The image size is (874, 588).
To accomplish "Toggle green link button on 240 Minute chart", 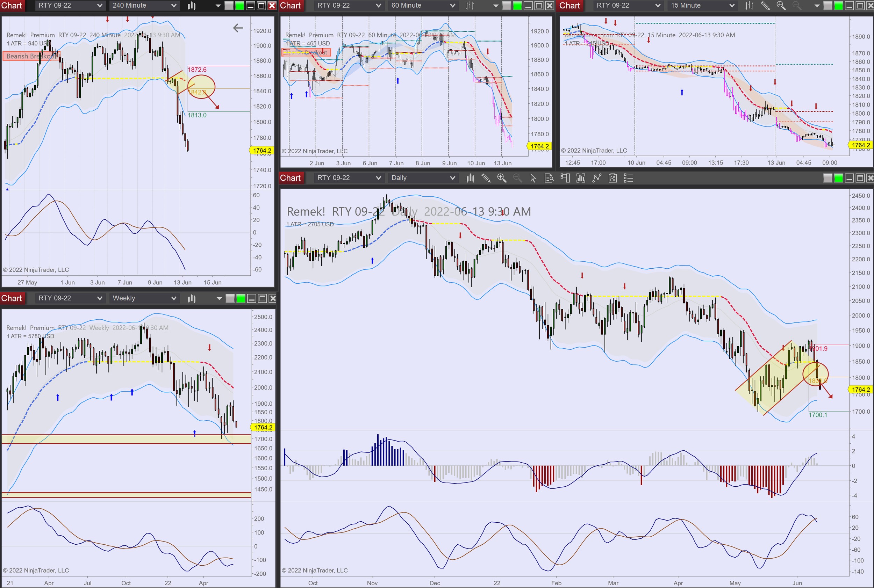I will coord(239,6).
